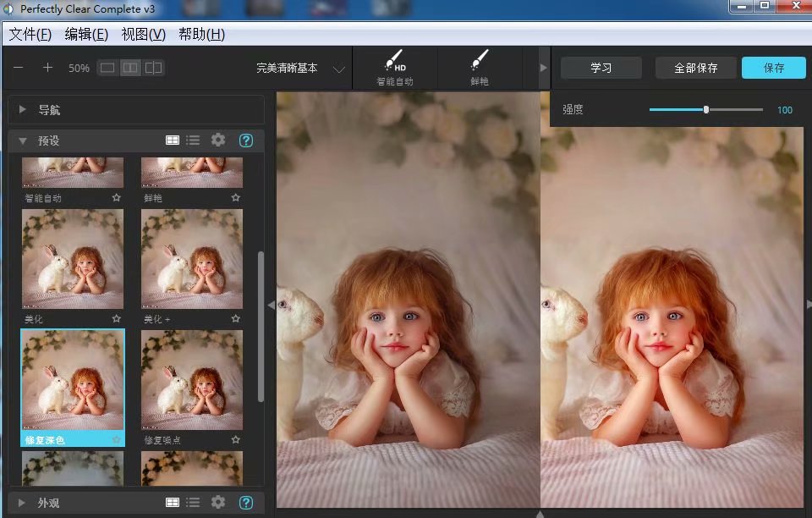Expand the 外观 panel
This screenshot has width=812, height=518.
[x=24, y=503]
